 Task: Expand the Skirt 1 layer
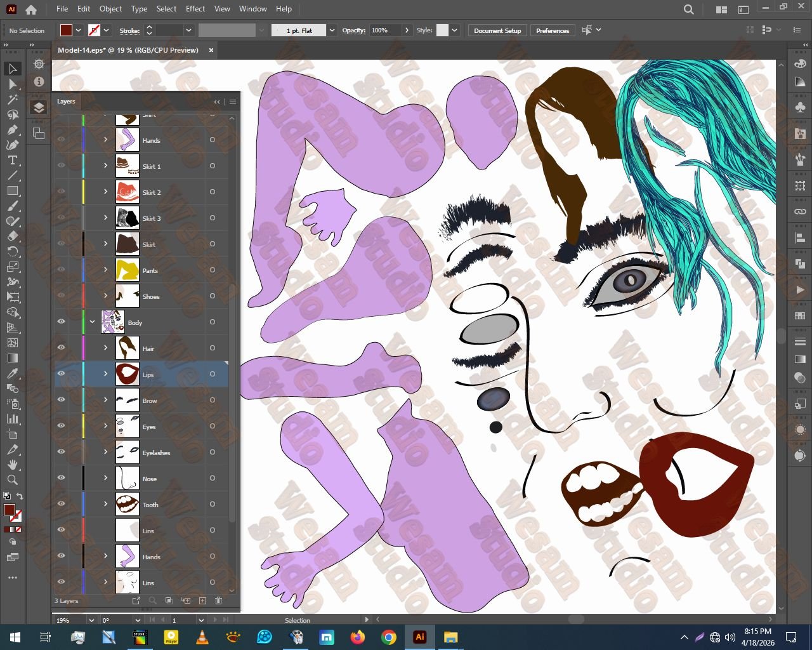pyautogui.click(x=106, y=166)
